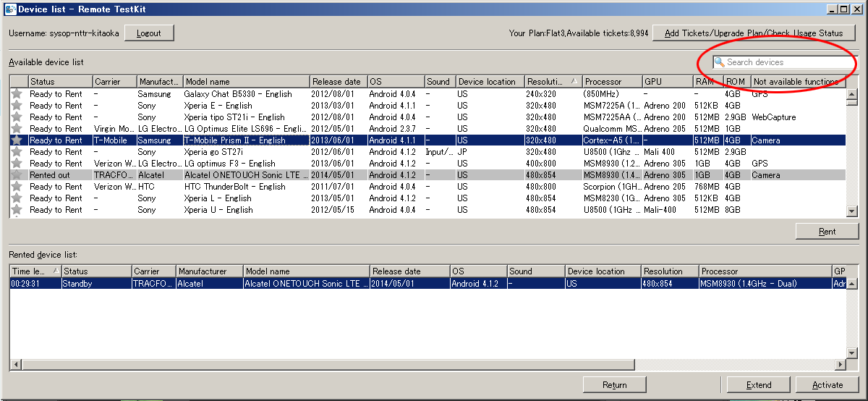Image resolution: width=868 pixels, height=401 pixels.
Task: Select the HTC ThunderBolt - English row
Action: pyautogui.click(x=427, y=186)
